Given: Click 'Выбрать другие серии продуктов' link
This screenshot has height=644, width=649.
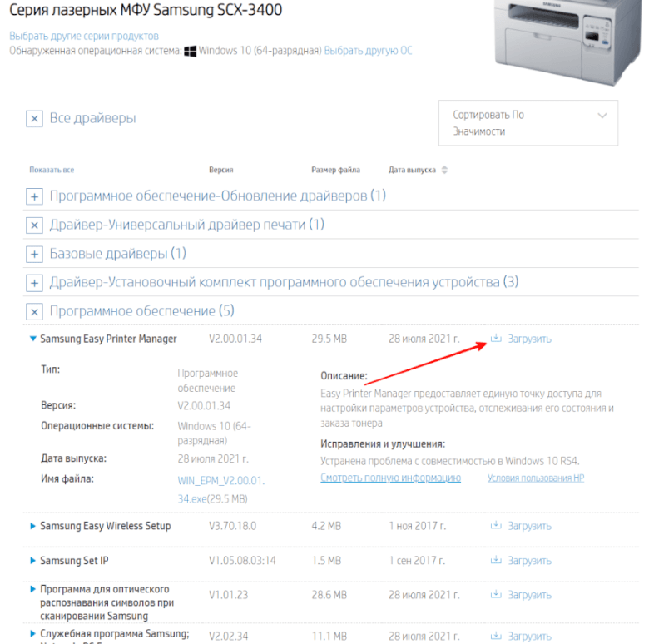Looking at the screenshot, I should coord(84,37).
